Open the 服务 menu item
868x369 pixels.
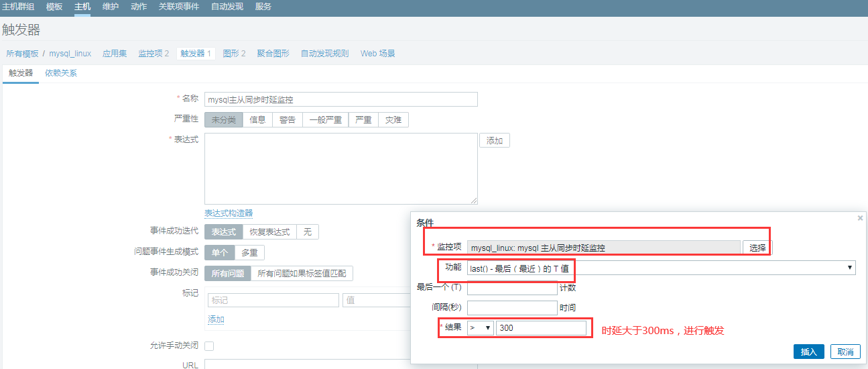(x=263, y=6)
